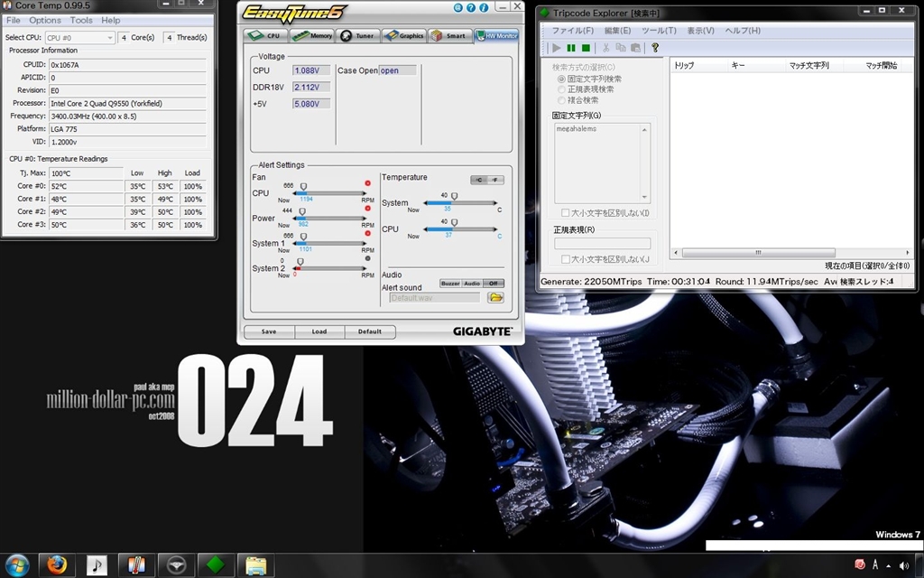Click the volume speaker tray icon
The width and height of the screenshot is (924, 578).
(x=903, y=565)
